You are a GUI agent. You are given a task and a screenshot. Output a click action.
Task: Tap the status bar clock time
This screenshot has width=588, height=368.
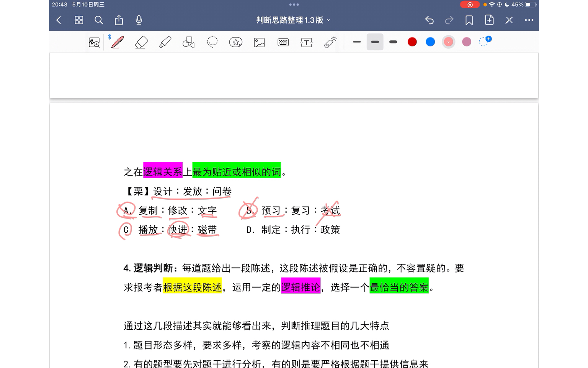(x=59, y=5)
